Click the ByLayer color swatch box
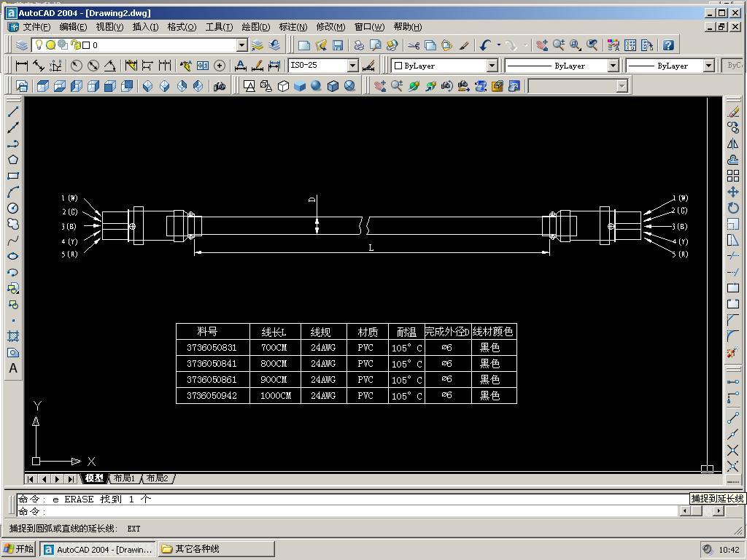This screenshot has width=747, height=560. pyautogui.click(x=398, y=66)
